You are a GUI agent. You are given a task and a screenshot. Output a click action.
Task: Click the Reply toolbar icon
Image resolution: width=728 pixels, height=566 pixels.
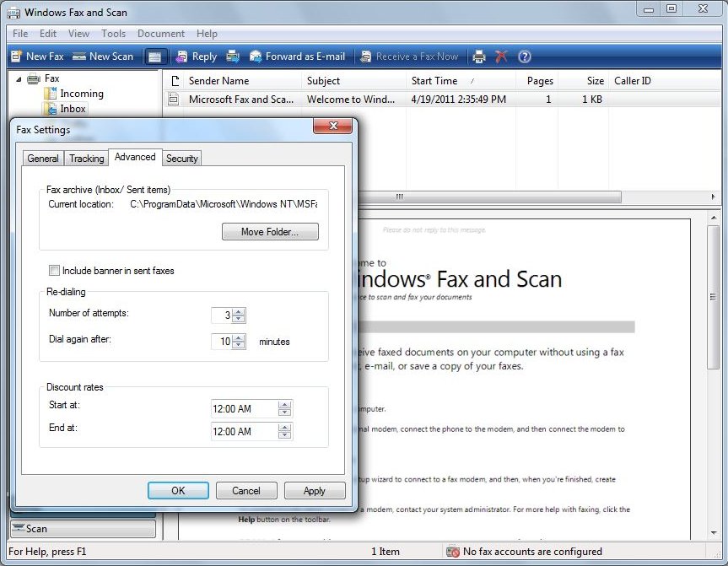coord(181,57)
